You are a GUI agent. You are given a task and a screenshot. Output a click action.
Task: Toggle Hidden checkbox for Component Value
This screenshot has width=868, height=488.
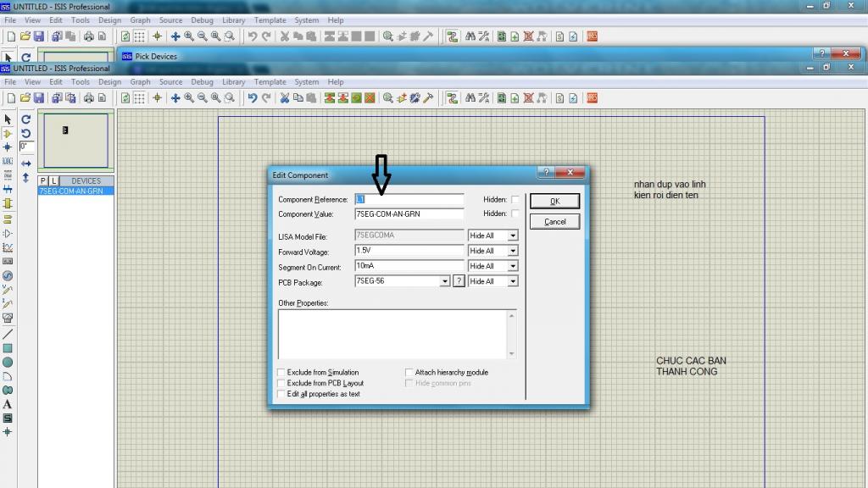pyautogui.click(x=515, y=213)
